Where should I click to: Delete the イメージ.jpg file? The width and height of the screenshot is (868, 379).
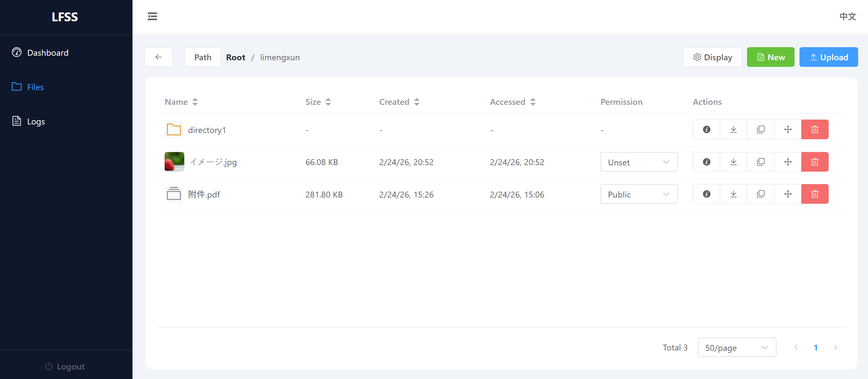[x=815, y=161]
